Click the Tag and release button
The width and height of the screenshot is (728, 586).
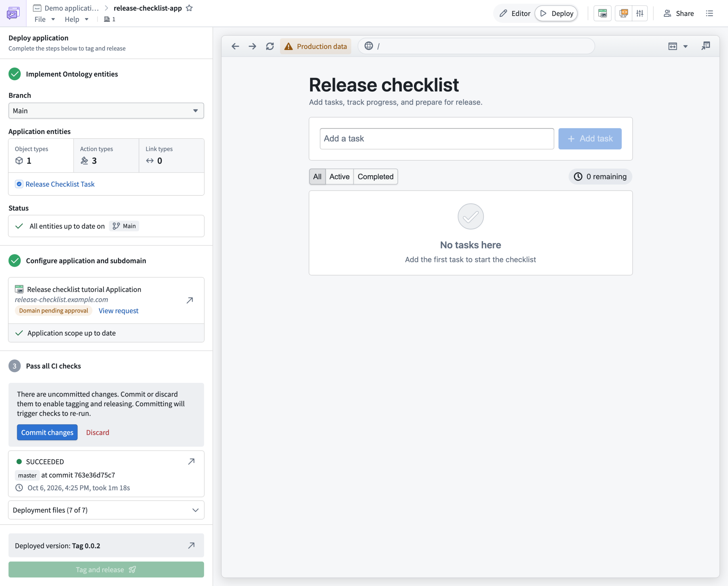click(106, 569)
